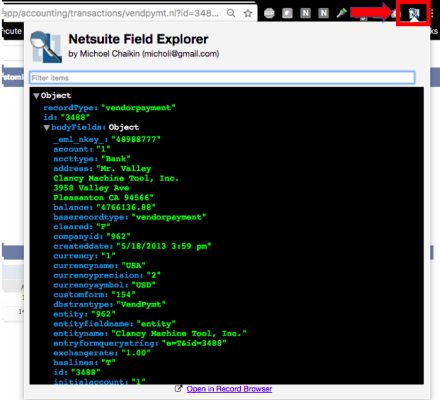Bookmark this page with the star icon

tap(248, 13)
